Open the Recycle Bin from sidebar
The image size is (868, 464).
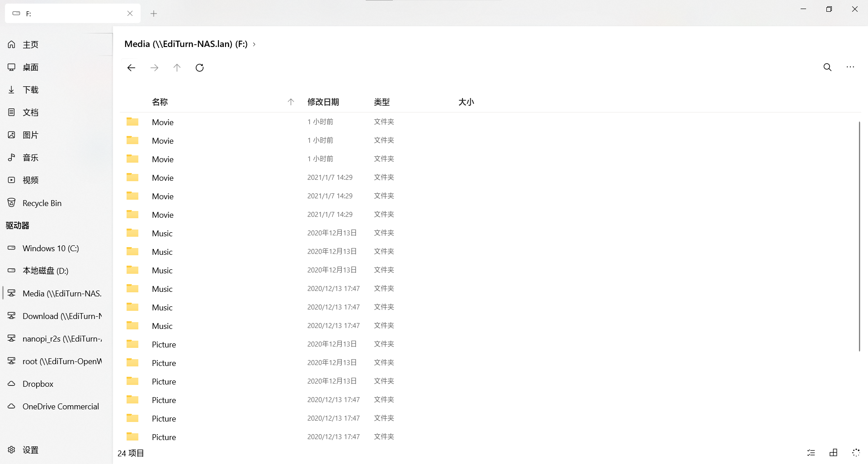point(42,203)
